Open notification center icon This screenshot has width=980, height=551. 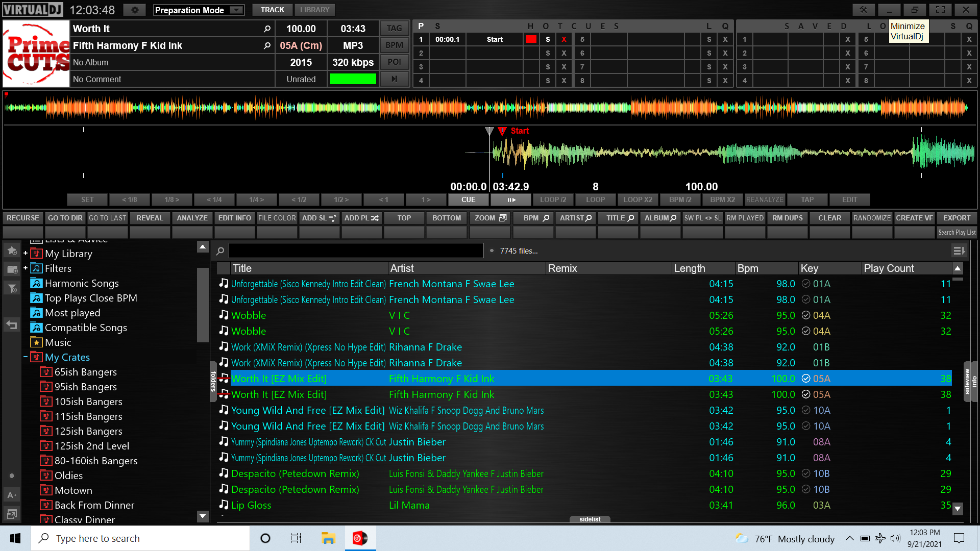pyautogui.click(x=959, y=538)
